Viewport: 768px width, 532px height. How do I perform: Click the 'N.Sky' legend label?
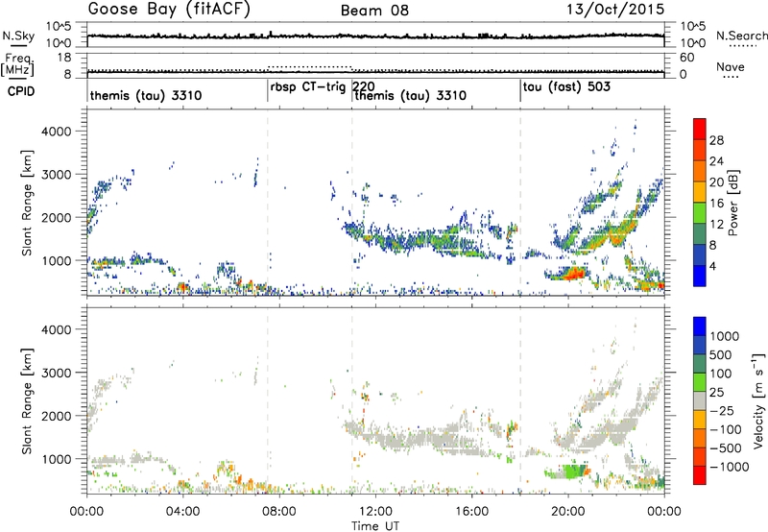coord(18,36)
